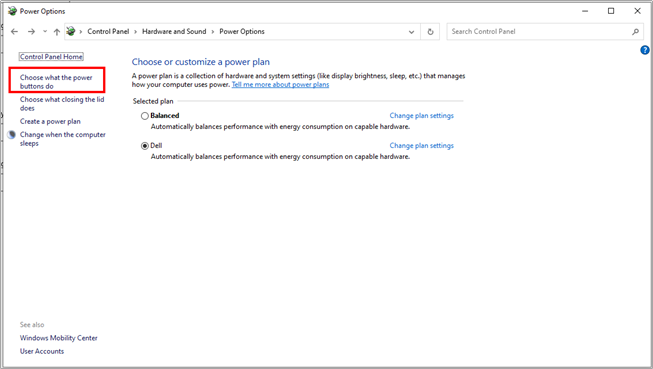Expand address bar previous locations dropdown
Image resolution: width=653 pixels, height=369 pixels.
point(411,32)
